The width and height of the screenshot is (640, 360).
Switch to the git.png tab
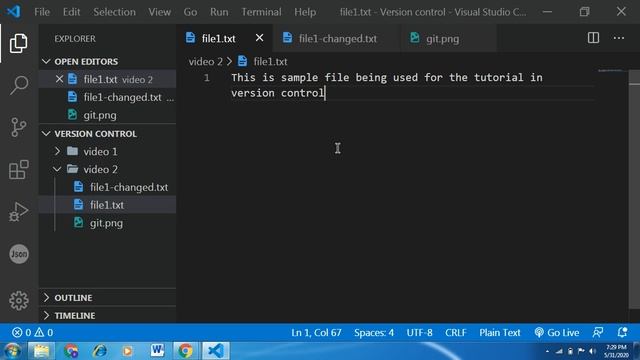pos(448,38)
